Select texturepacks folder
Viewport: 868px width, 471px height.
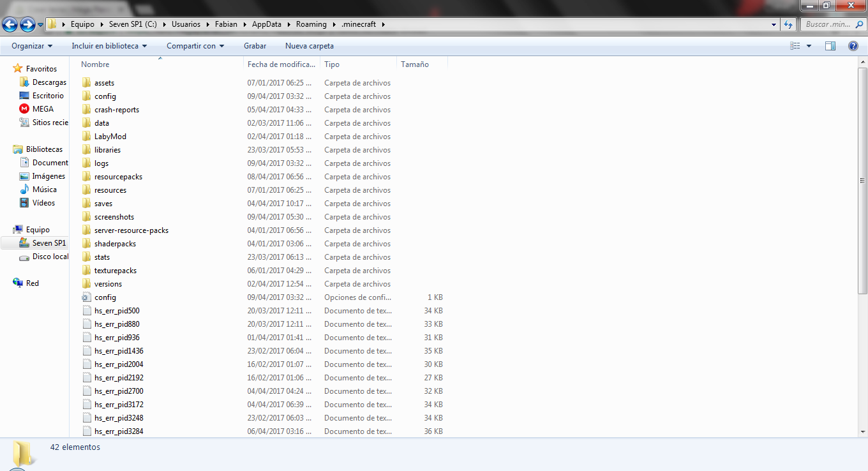pyautogui.click(x=116, y=271)
